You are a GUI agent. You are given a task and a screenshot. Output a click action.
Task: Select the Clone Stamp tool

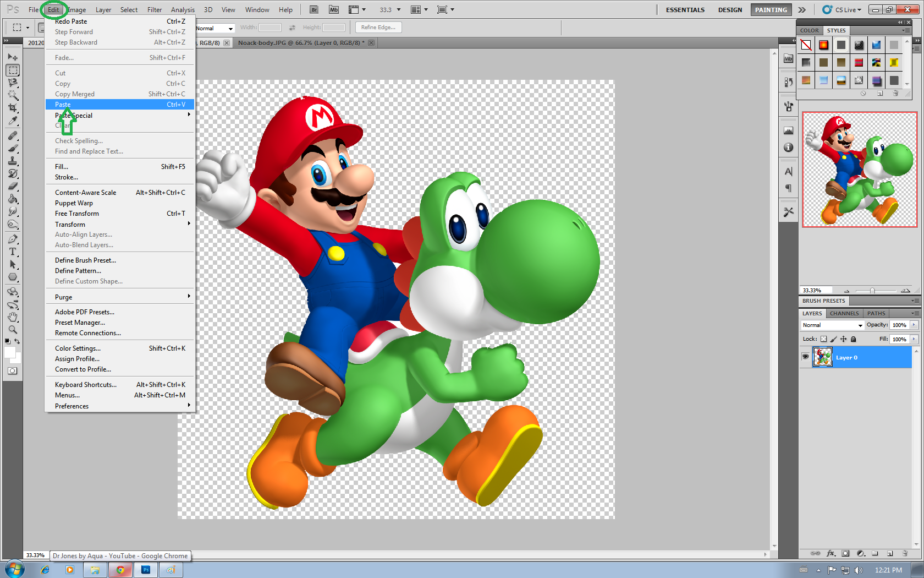click(x=13, y=161)
